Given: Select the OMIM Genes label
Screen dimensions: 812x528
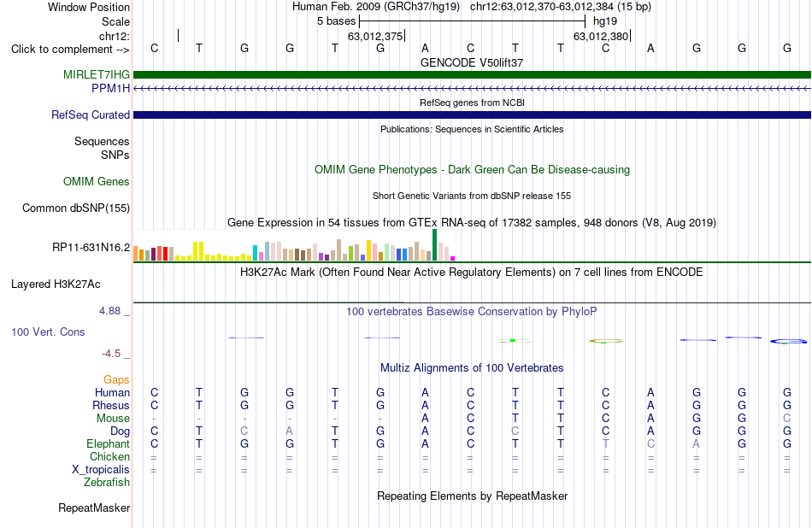Looking at the screenshot, I should point(97,182).
